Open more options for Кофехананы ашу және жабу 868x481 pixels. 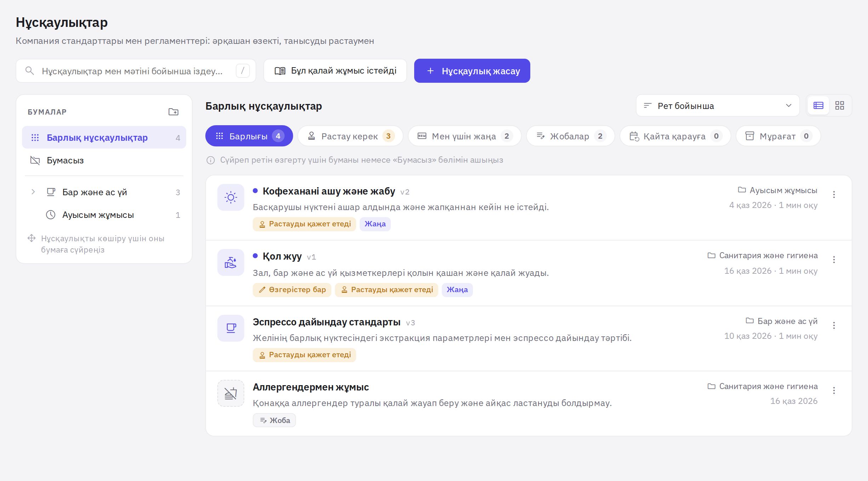tap(834, 195)
